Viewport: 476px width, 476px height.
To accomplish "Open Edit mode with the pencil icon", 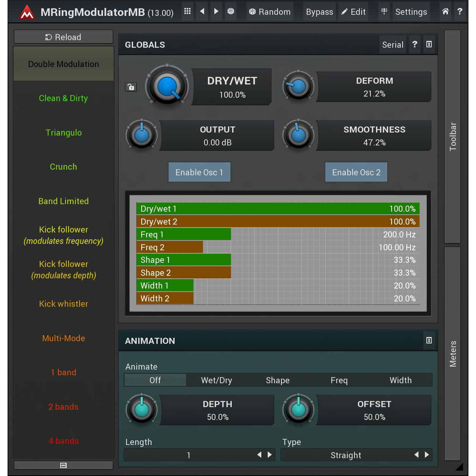I will (x=353, y=11).
